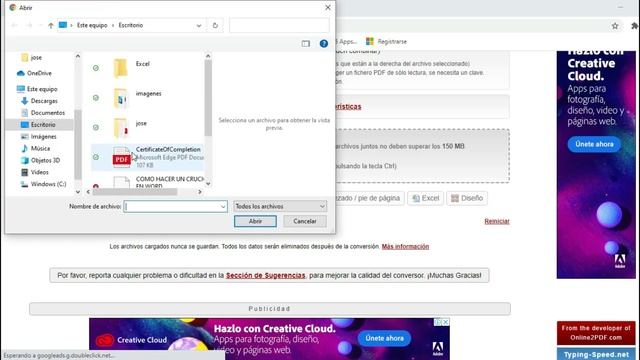Click the Escritorio breadcrumb in address bar
Viewport: 640px width, 360px height.
[x=131, y=25]
